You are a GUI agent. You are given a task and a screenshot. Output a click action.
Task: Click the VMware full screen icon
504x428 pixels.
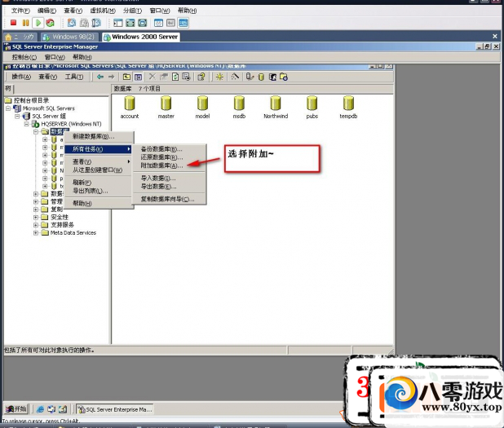[130, 23]
